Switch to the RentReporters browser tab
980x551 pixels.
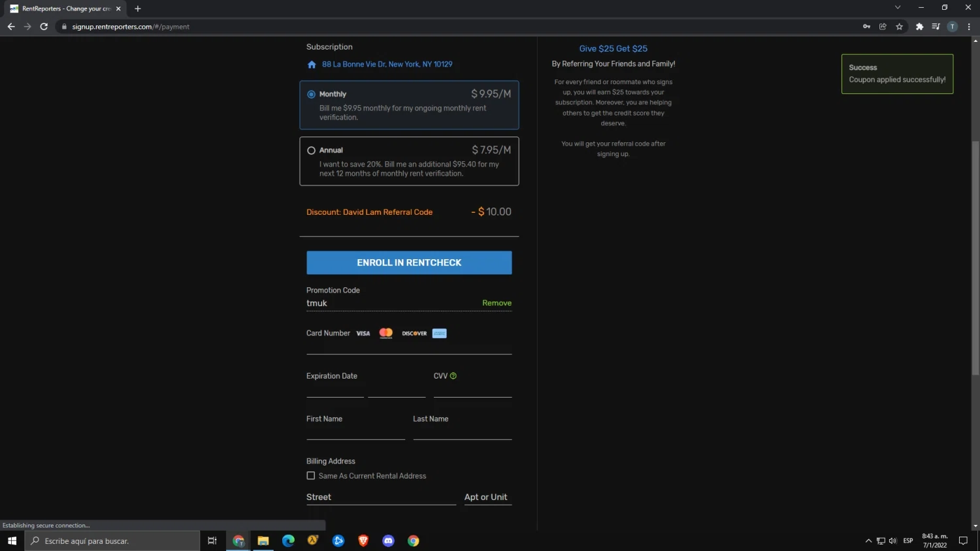65,8
